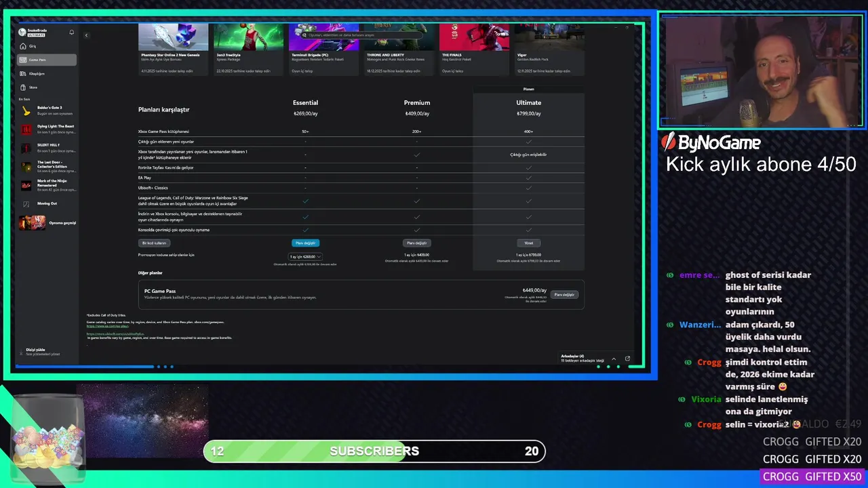Open THRONE AND LIBERTY perk card
The image size is (868, 488).
[x=399, y=49]
